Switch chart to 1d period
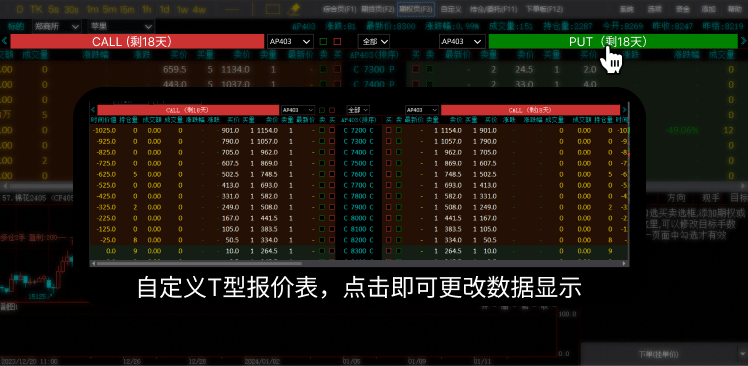 (x=165, y=9)
